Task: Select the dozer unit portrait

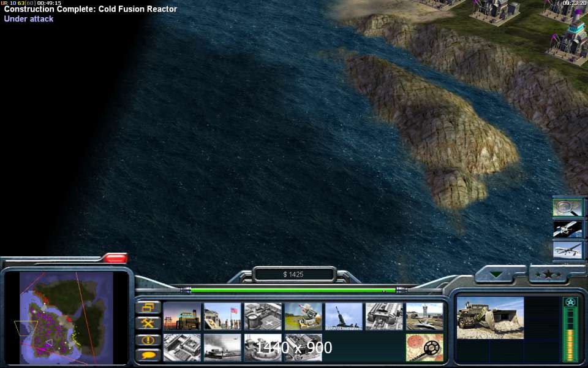Action: [490, 318]
